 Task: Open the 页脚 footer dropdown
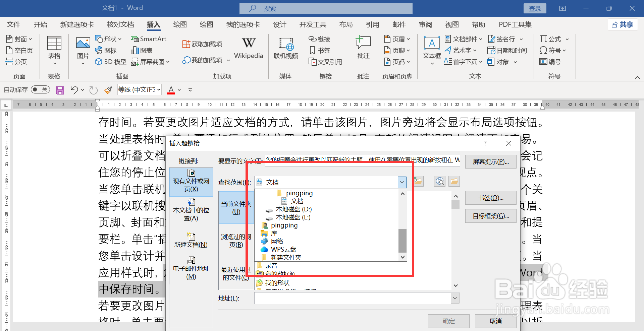[x=397, y=51]
